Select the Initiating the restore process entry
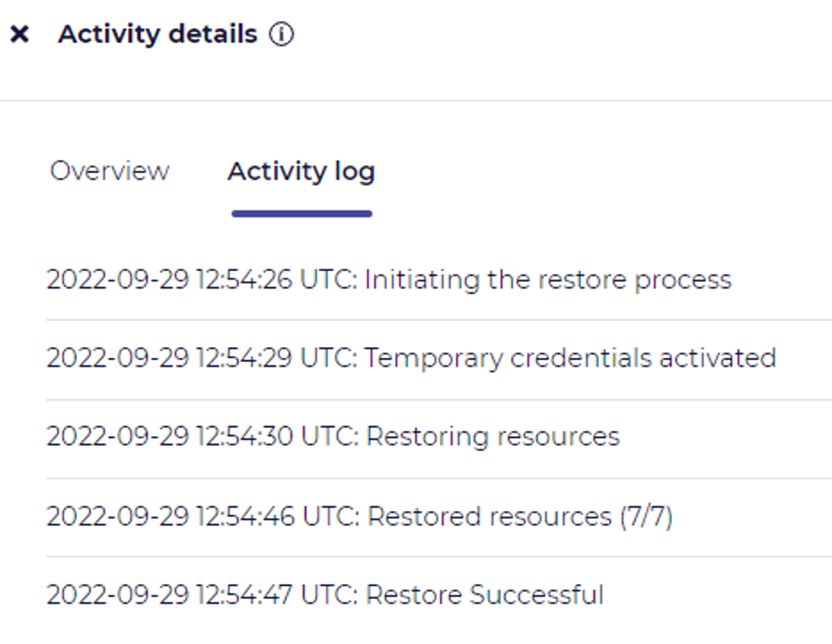Image resolution: width=832 pixels, height=644 pixels. [389, 280]
